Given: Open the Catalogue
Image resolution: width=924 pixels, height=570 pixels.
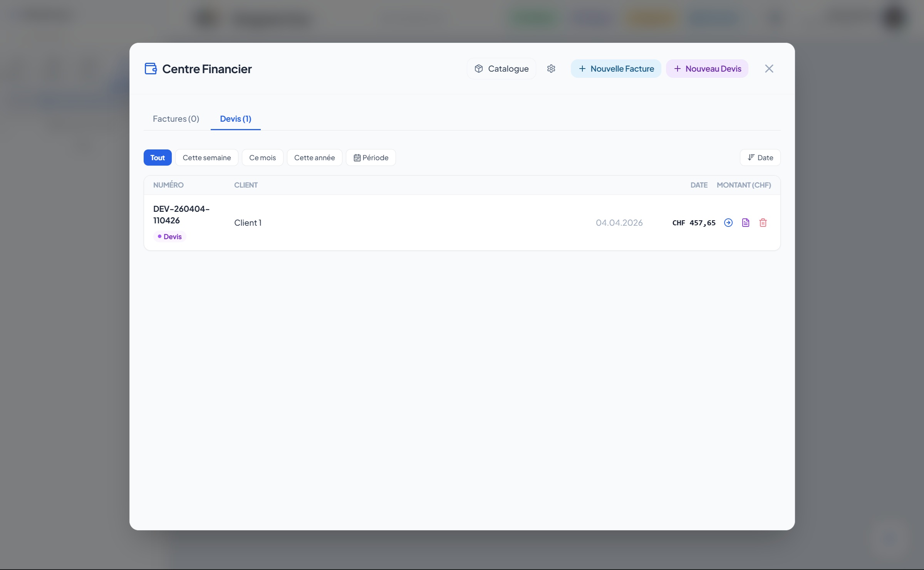Looking at the screenshot, I should click(x=501, y=69).
